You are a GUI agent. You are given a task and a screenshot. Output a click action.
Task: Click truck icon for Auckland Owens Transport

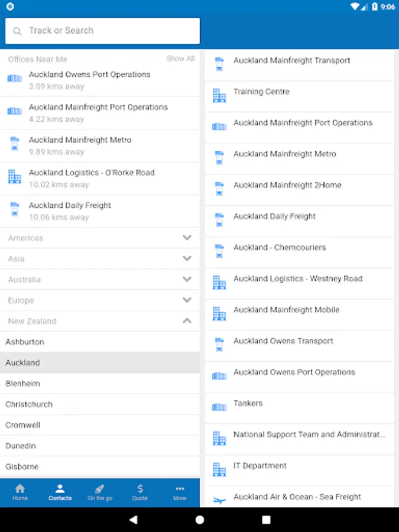pos(219,345)
